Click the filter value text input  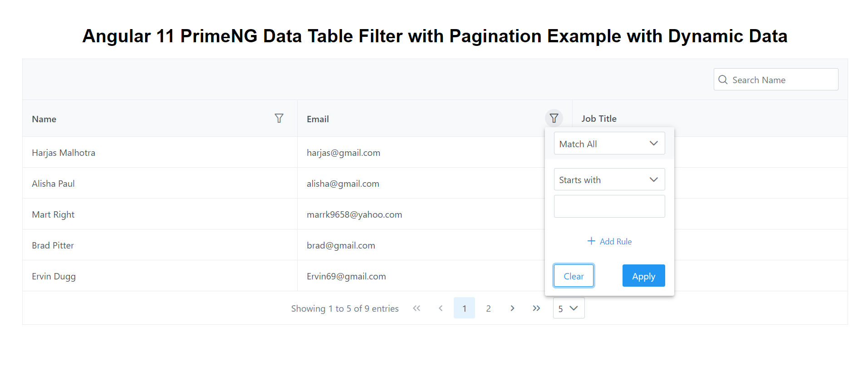609,206
